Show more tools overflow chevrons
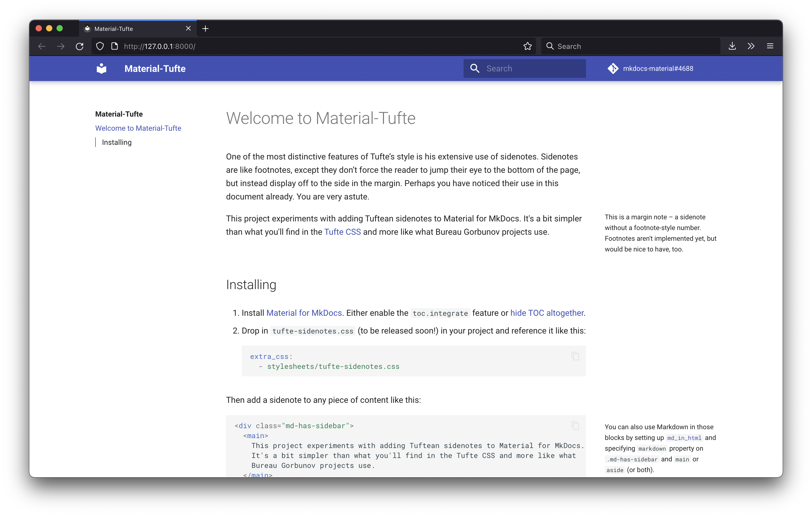The image size is (812, 516). click(751, 46)
